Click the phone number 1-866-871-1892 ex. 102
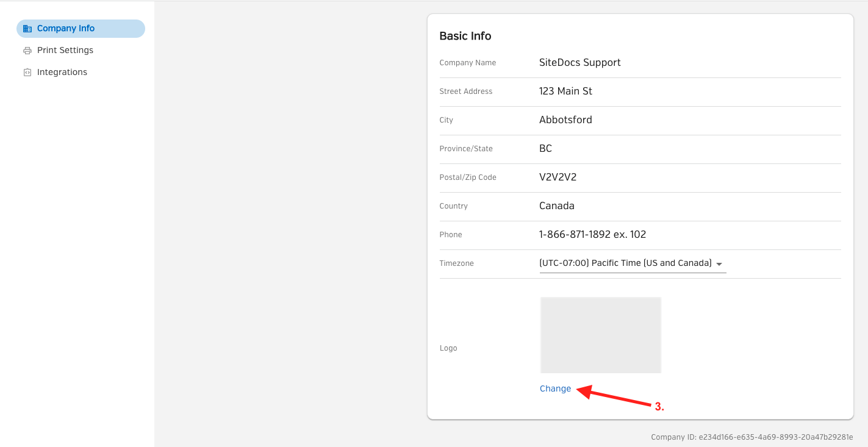 pos(592,235)
